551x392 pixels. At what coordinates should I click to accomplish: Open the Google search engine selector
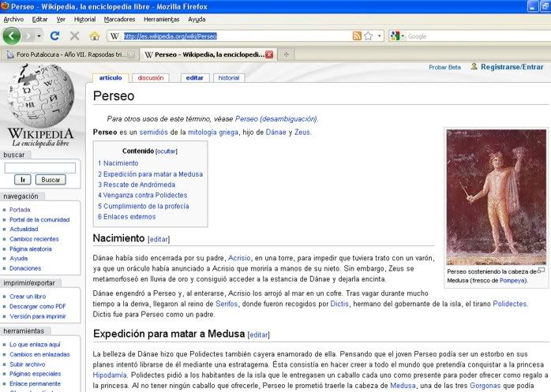(x=397, y=35)
